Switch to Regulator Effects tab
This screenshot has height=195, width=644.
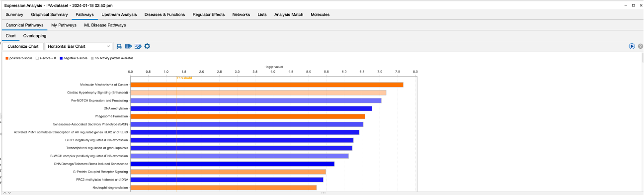[208, 14]
